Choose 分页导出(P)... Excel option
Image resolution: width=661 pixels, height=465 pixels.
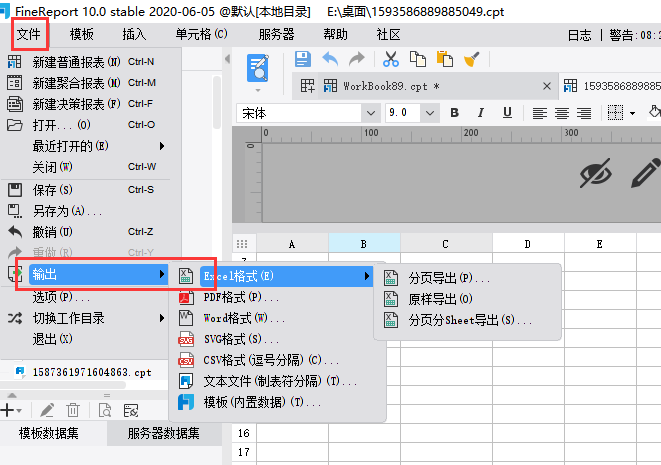(468, 278)
